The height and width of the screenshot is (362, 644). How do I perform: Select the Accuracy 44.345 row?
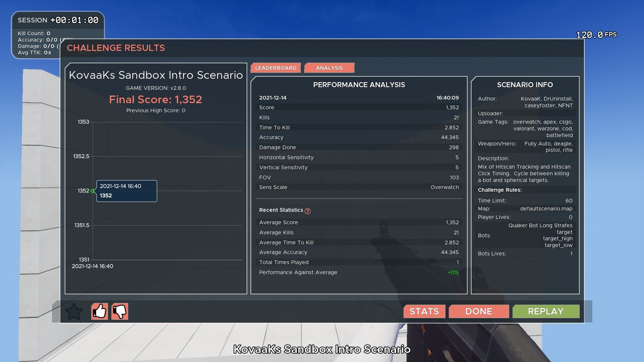pyautogui.click(x=359, y=137)
